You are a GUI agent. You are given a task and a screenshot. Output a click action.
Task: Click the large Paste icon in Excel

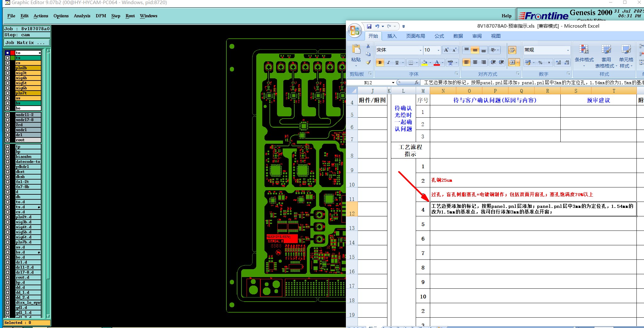(x=356, y=49)
